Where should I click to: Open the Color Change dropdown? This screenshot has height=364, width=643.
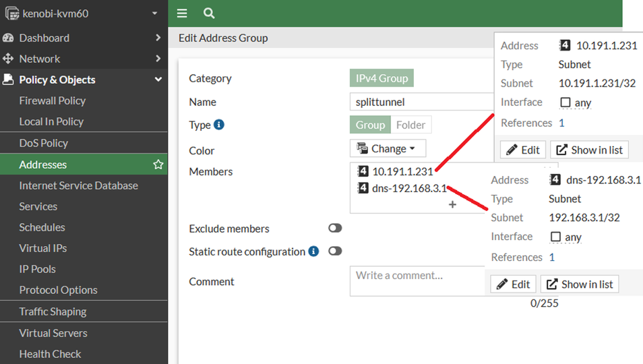[388, 148]
